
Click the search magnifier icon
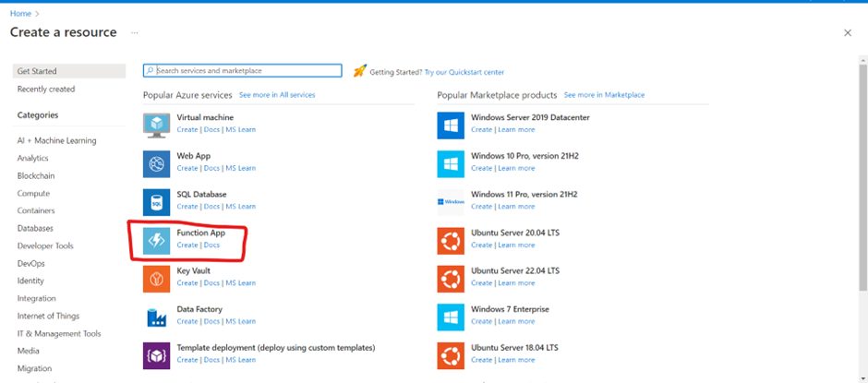pos(150,71)
